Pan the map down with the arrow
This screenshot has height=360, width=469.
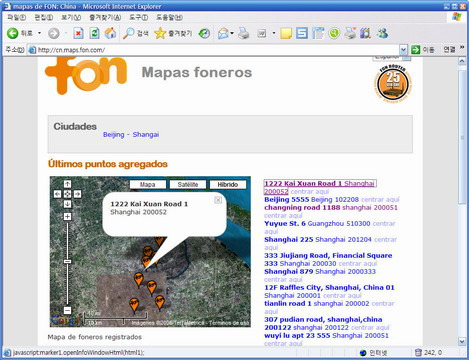67,204
